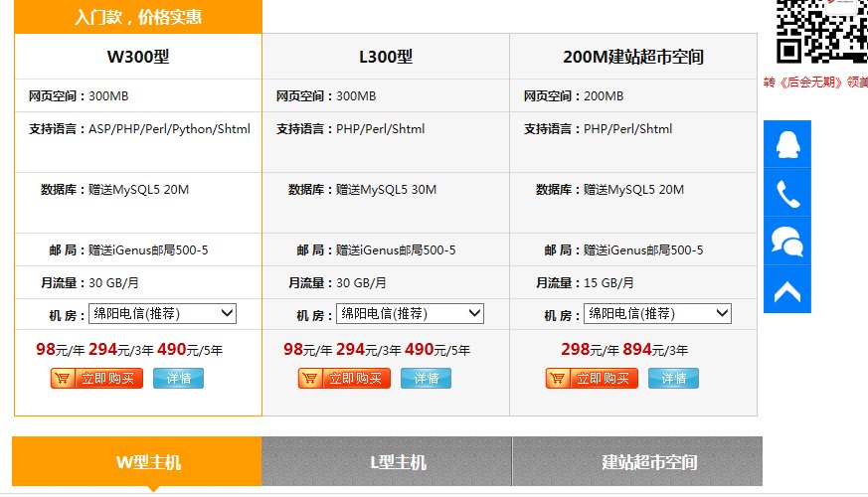
Task: Click the 15 GB/月 traffic value
Action: tap(608, 283)
